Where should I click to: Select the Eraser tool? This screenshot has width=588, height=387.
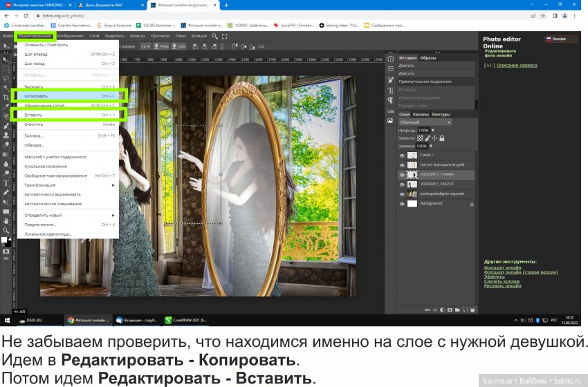click(x=6, y=145)
